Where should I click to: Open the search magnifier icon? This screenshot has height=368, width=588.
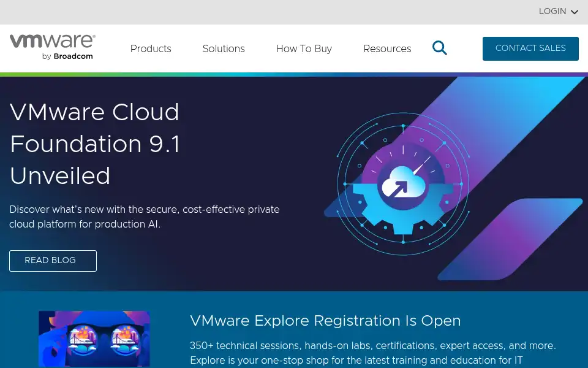click(x=440, y=48)
